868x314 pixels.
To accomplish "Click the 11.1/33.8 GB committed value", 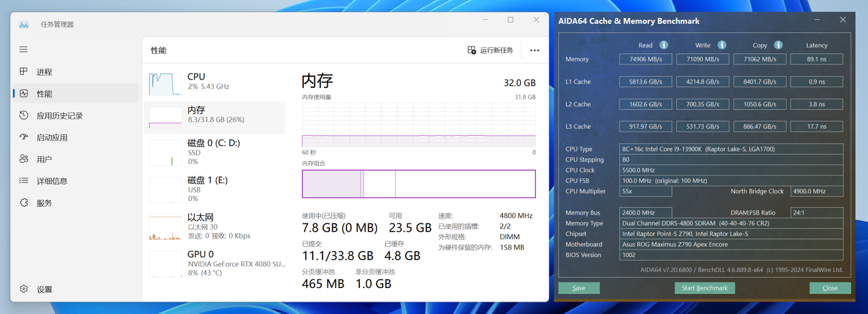I will coord(337,256).
